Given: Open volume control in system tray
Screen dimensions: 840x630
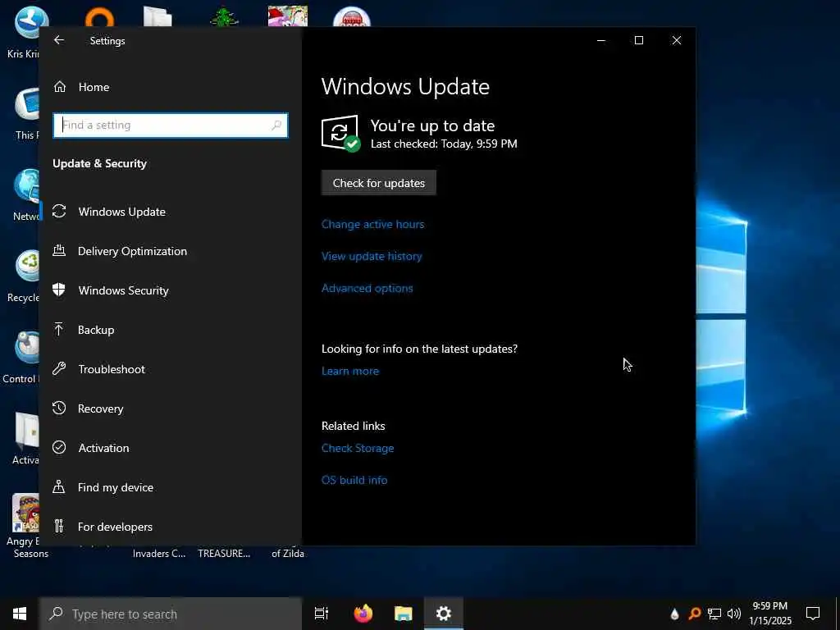Looking at the screenshot, I should [734, 614].
